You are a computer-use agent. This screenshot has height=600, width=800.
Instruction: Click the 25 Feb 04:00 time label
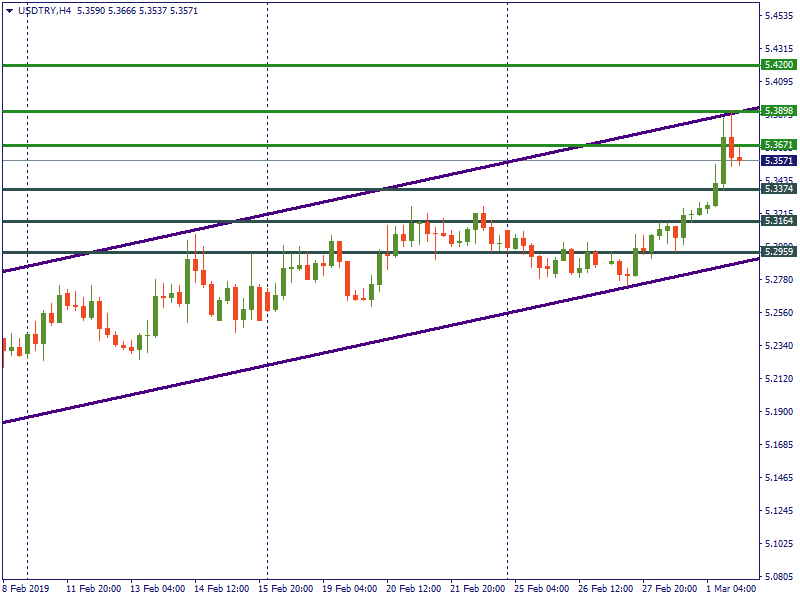(543, 590)
